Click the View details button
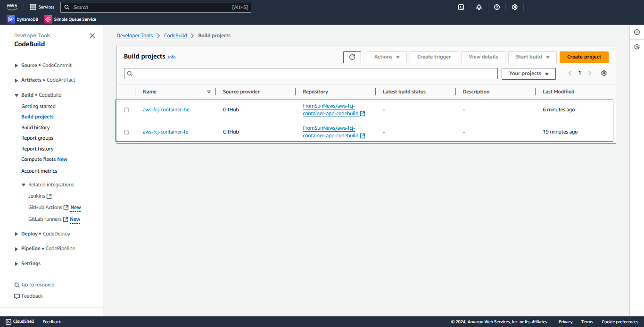644x327 pixels. click(x=483, y=57)
